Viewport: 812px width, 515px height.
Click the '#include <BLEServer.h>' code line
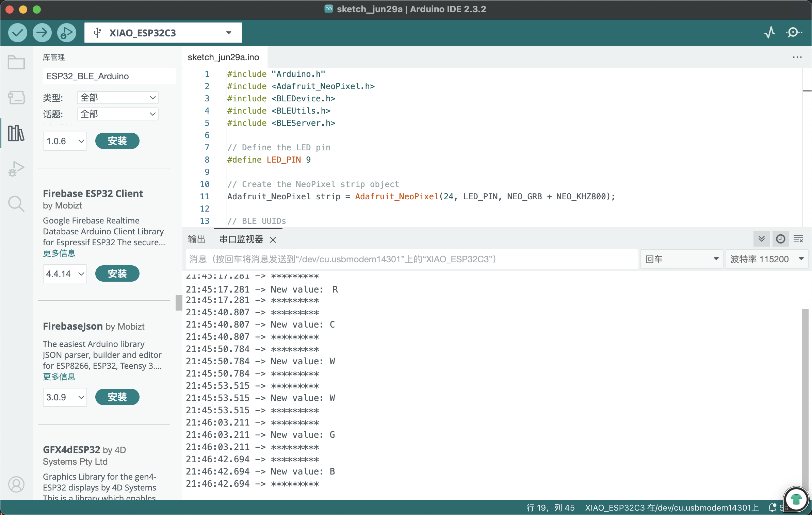tap(281, 123)
